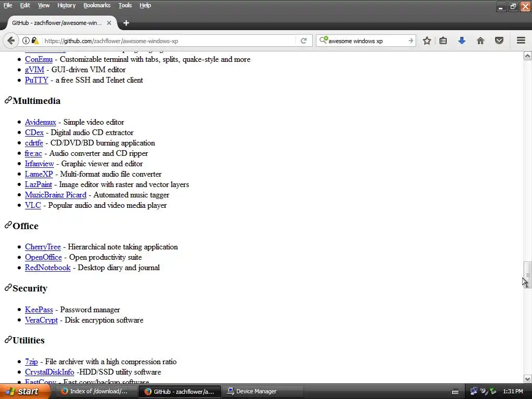The image size is (532, 399).
Task: Click the Safely Remove Hardware tray icon
Action: point(493,391)
